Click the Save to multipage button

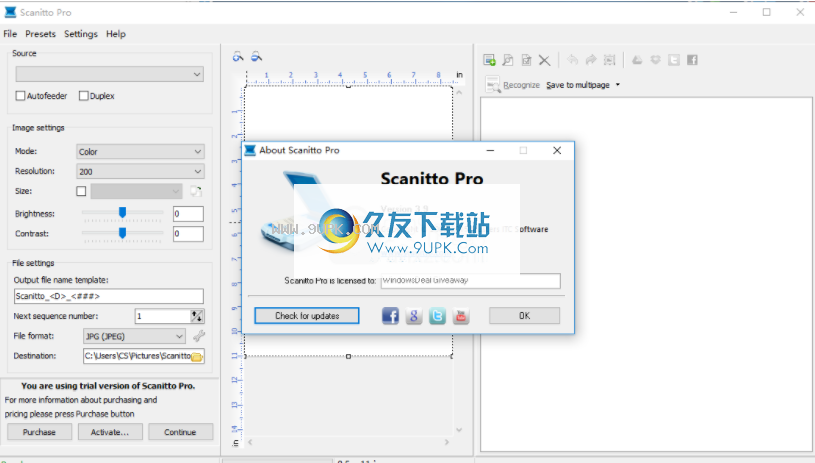(x=577, y=85)
